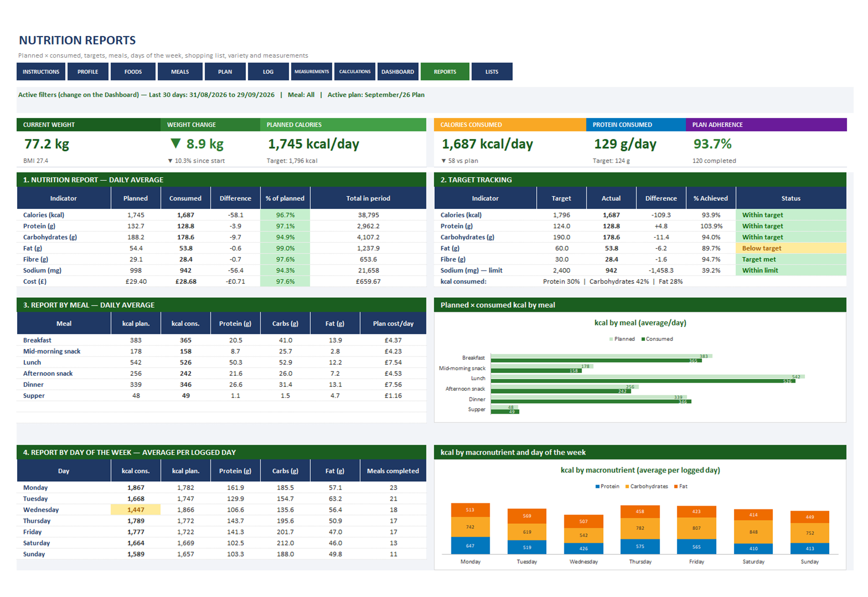Open the MEALS tab
The image size is (868, 597).
179,72
